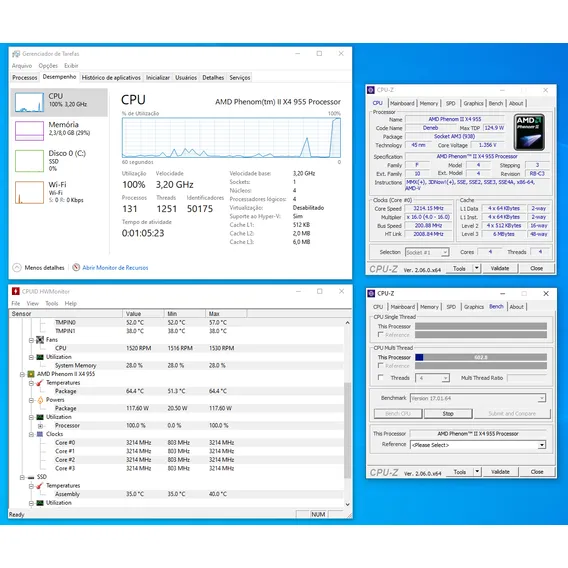Open Abrir Monitor de Recursos link
The image size is (568, 568).
115,268
